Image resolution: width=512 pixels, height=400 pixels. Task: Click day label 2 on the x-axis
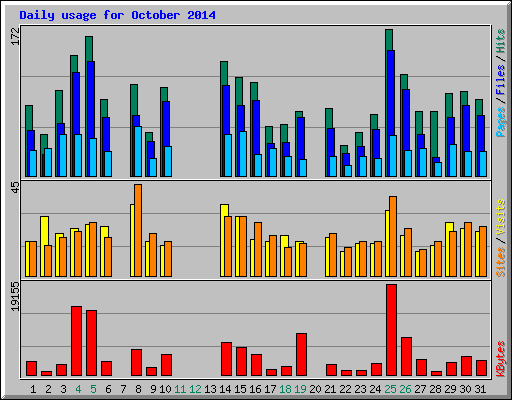coord(48,389)
